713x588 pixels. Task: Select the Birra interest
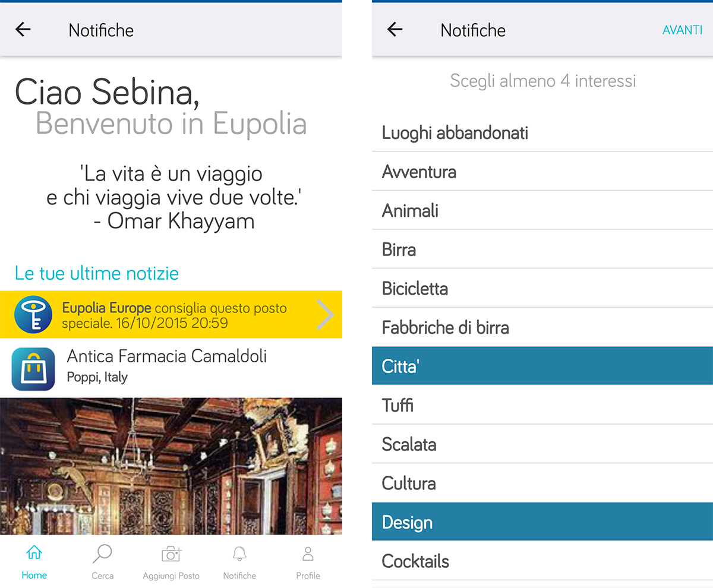tap(542, 249)
